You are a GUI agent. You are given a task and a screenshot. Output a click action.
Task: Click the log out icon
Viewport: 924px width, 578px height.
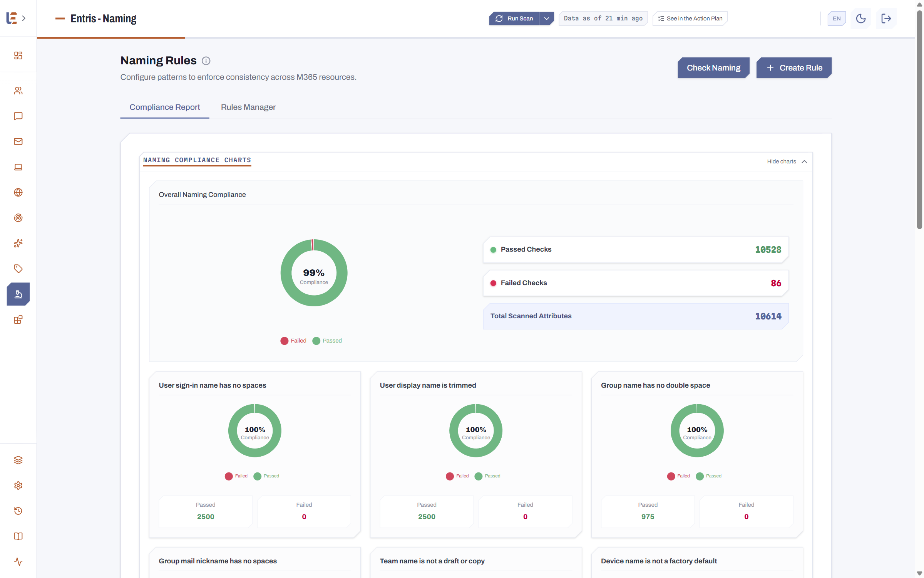pyautogui.click(x=886, y=18)
